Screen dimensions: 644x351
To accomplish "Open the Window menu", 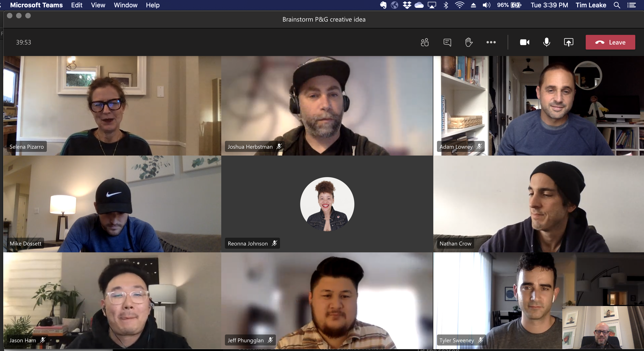I will [126, 5].
